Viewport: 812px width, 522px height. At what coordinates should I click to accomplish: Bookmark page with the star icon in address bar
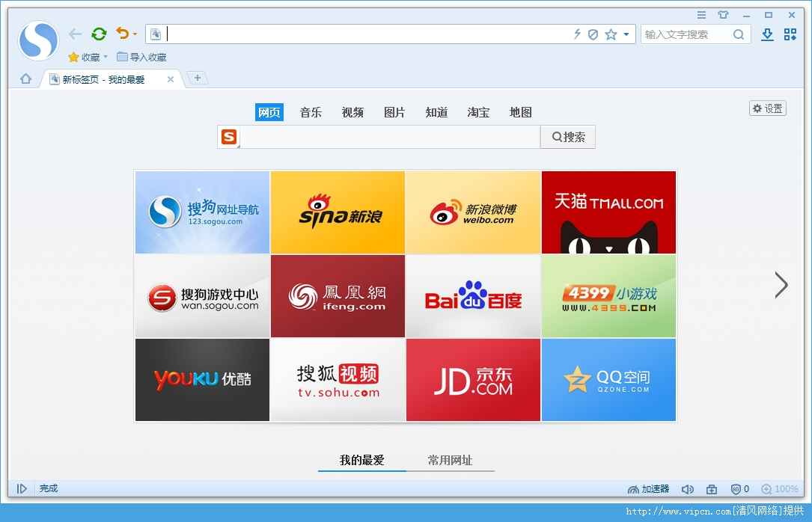[x=611, y=34]
